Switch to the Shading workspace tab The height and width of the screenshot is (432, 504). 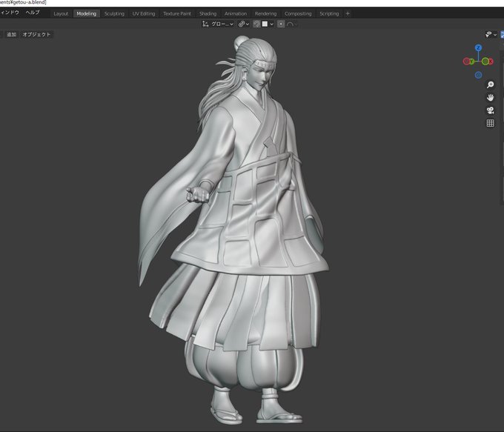208,13
